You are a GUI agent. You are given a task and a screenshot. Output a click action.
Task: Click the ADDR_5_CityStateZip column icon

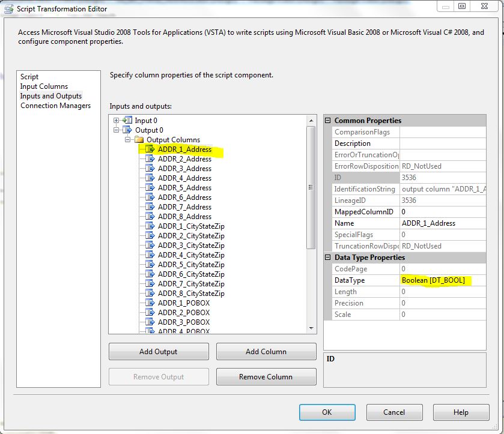point(150,265)
